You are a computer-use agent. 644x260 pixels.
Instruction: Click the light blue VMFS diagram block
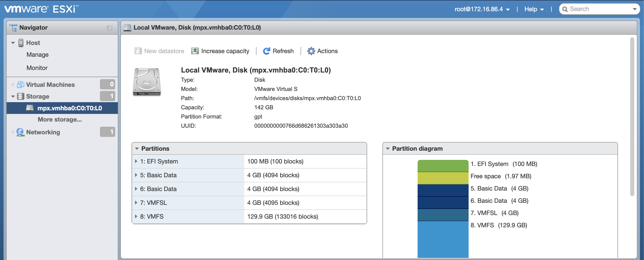pos(443,240)
